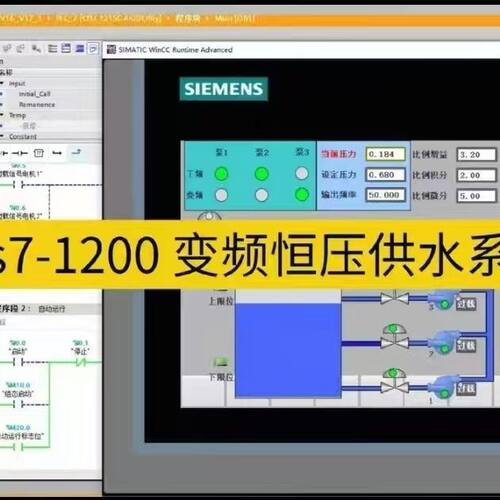Image resolution: width=500 pixels, height=500 pixels.
Task: Click the 程序段 2 自动运行 network header
Action: coord(51,309)
